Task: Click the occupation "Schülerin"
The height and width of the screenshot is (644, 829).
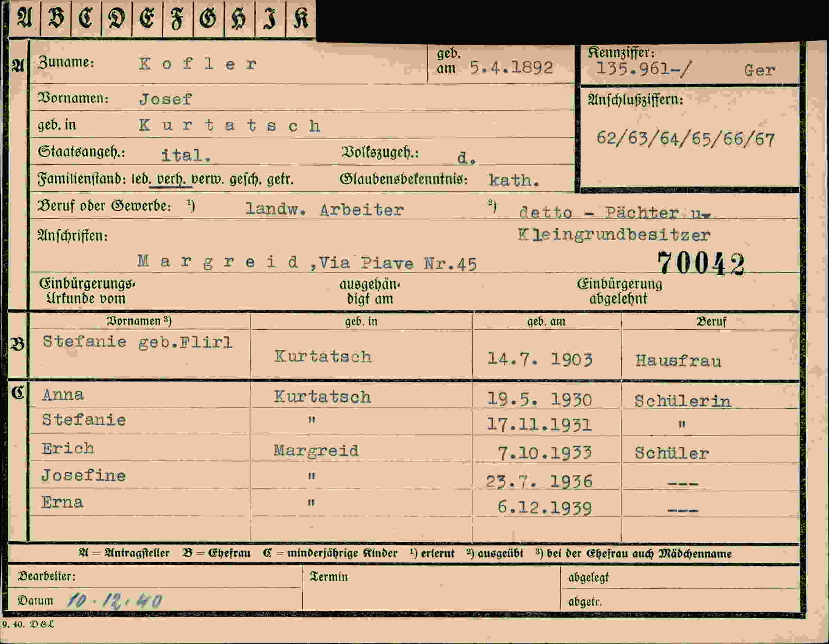Action: pyautogui.click(x=683, y=401)
